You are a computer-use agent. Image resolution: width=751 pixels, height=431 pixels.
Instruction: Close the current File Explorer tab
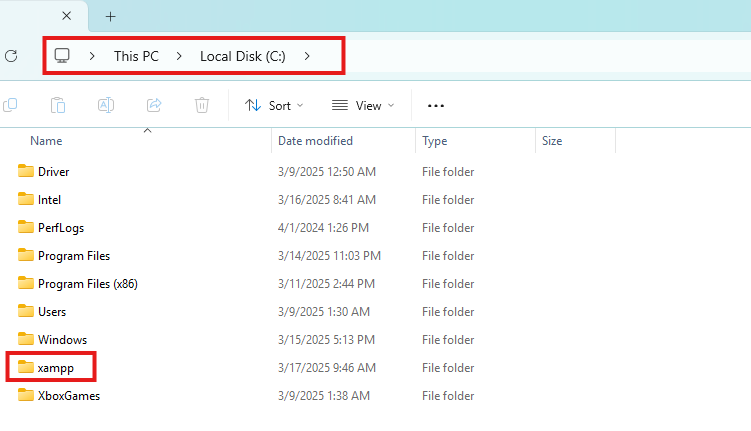point(67,16)
